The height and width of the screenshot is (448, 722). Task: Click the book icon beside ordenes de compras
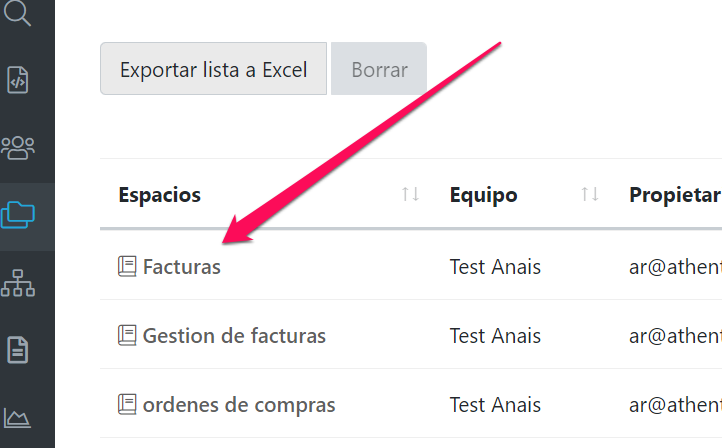pyautogui.click(x=127, y=404)
